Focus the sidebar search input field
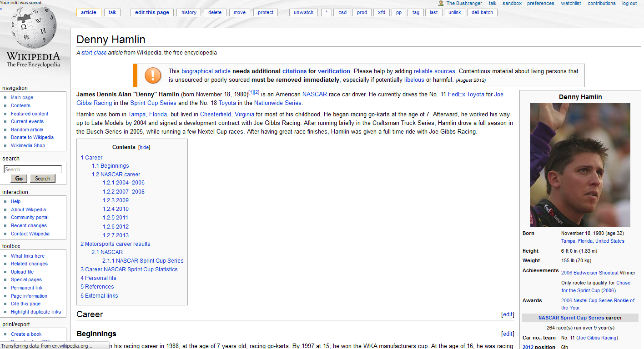 tap(33, 170)
